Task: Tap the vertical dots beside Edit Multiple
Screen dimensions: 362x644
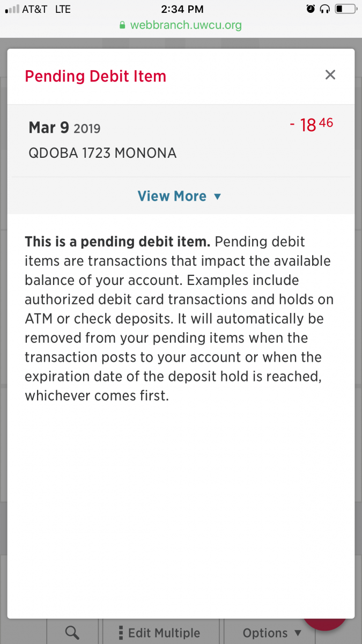Action: point(121,633)
